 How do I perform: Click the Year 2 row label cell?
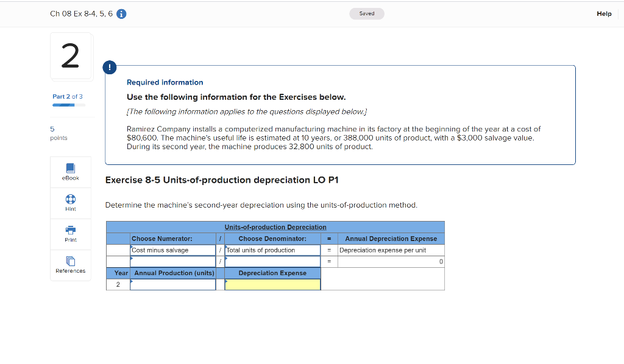[x=118, y=284]
